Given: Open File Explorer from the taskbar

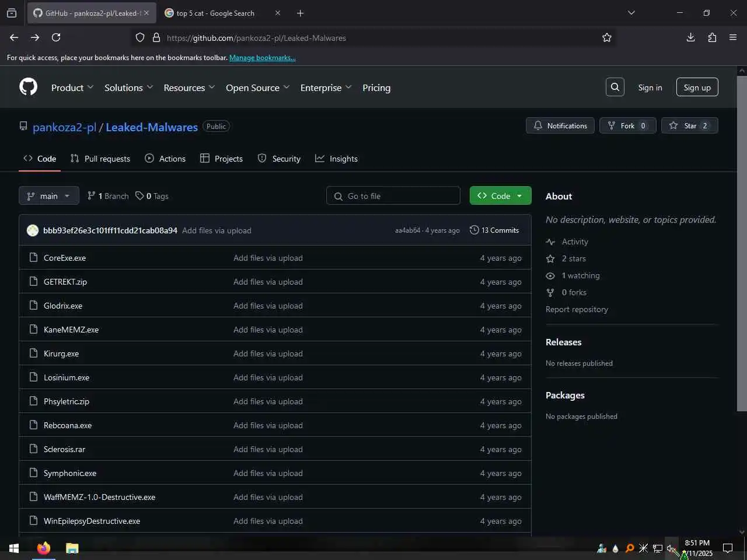Looking at the screenshot, I should point(72,548).
